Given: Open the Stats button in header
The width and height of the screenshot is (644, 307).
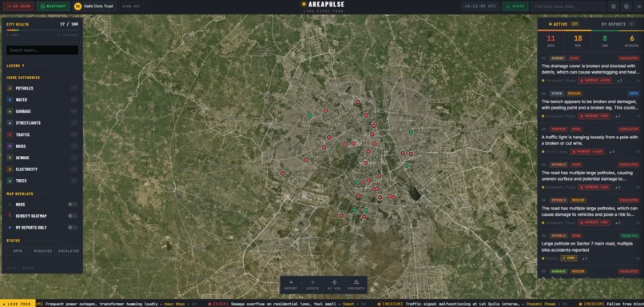Looking at the screenshot, I should [x=515, y=6].
